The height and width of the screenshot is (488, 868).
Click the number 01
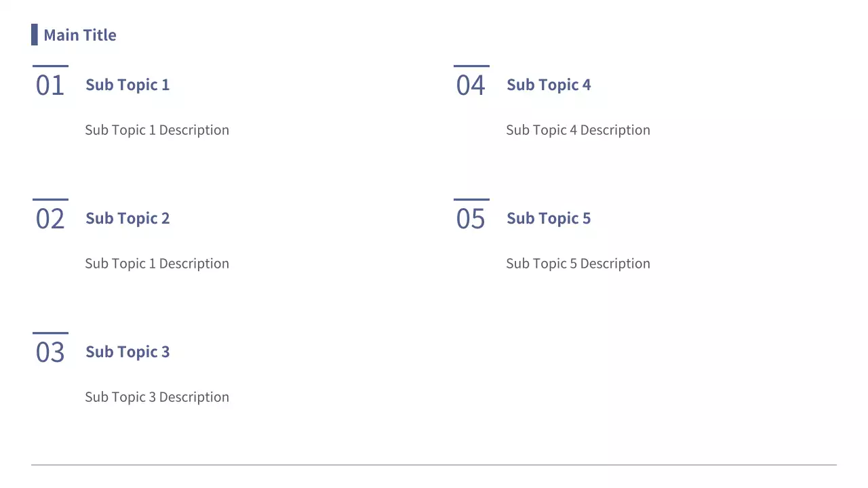(50, 85)
